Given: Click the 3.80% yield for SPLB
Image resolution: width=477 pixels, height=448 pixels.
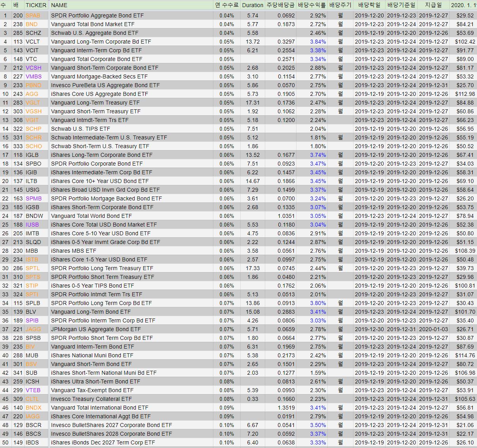Looking at the screenshot, I should pos(318,303).
